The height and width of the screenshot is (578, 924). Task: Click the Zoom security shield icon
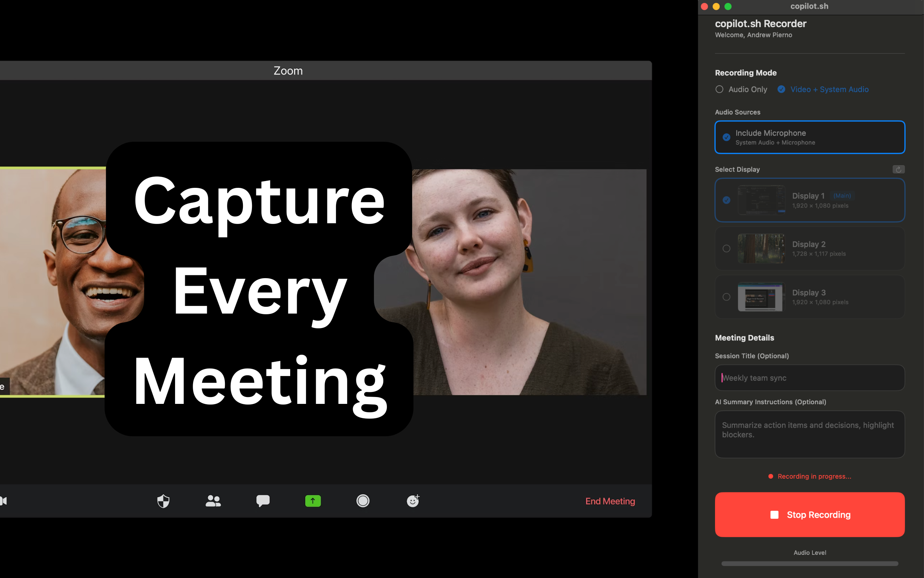(x=164, y=501)
